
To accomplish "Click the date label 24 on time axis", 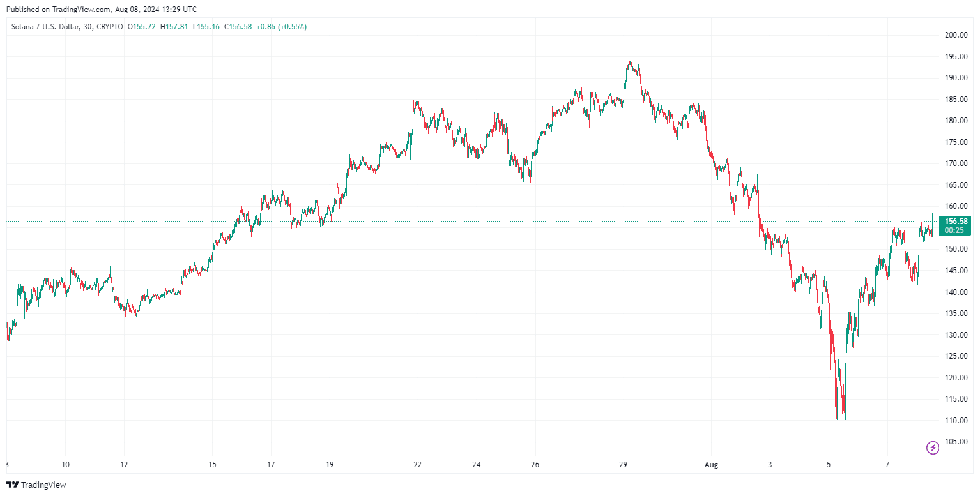I will tap(477, 465).
